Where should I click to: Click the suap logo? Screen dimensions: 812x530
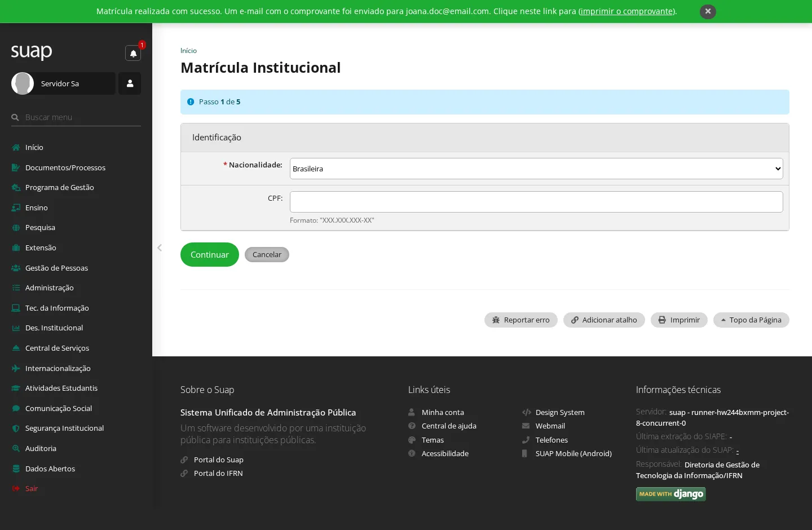[32, 52]
